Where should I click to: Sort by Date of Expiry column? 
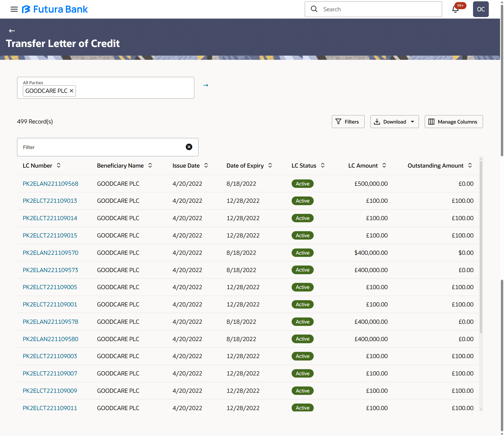(270, 165)
